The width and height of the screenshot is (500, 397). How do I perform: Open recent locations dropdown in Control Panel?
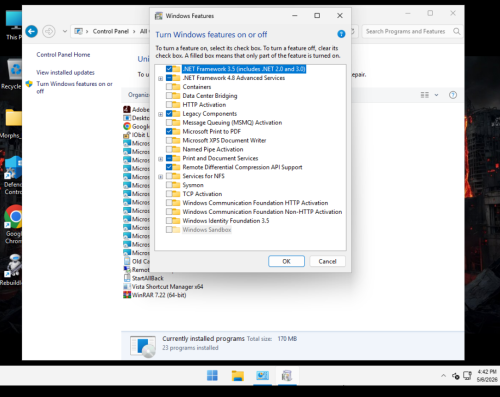pyautogui.click(x=65, y=31)
